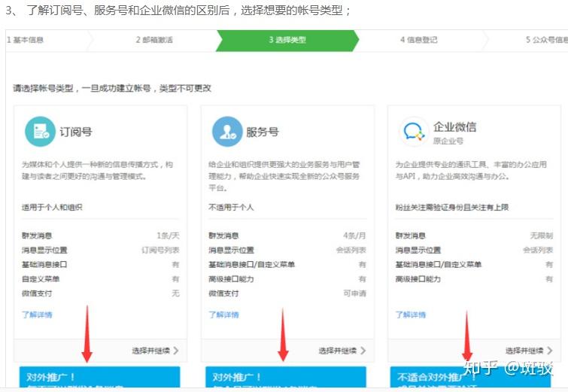Select step 4 信息登记
This screenshot has width=568, height=392.
[419, 40]
